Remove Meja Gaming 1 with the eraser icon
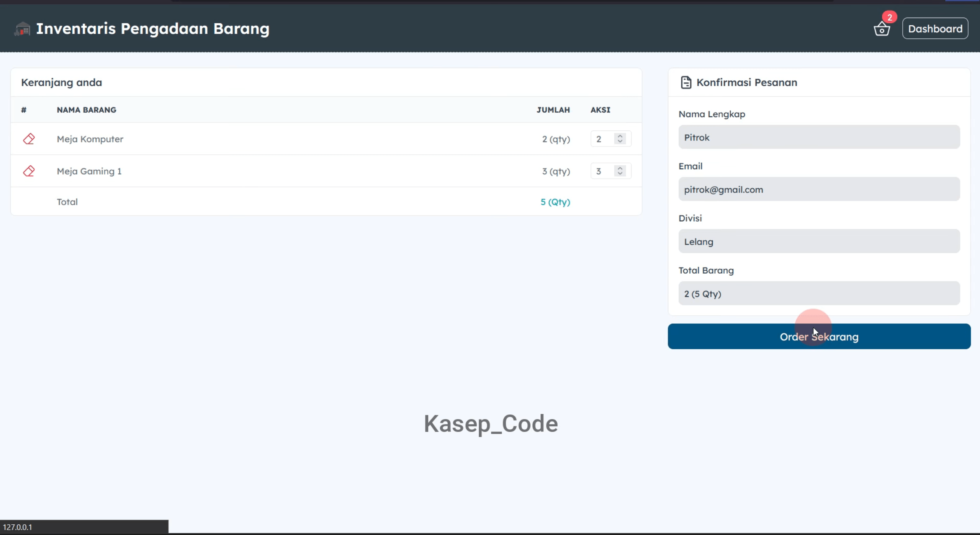Viewport: 980px width, 535px height. tap(29, 171)
